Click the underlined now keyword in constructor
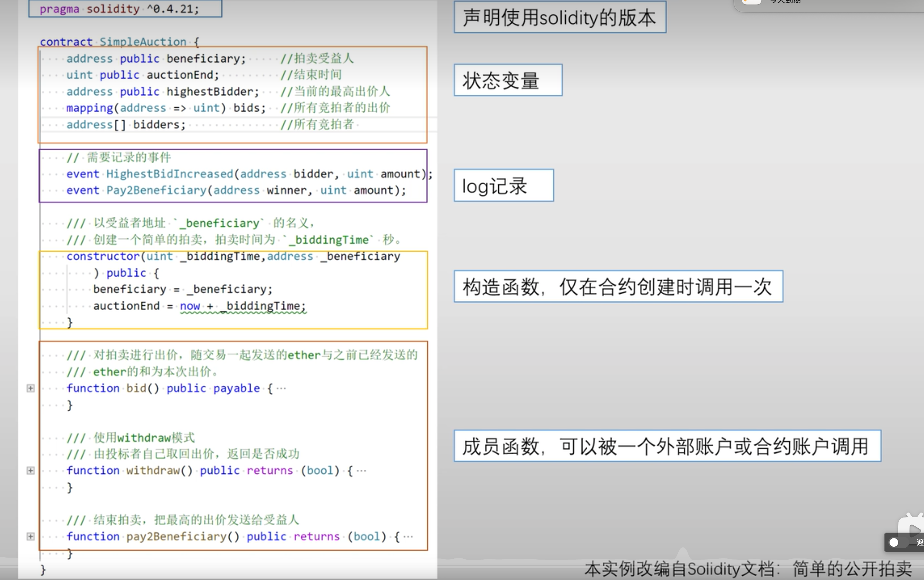This screenshot has width=924, height=580. [x=190, y=306]
